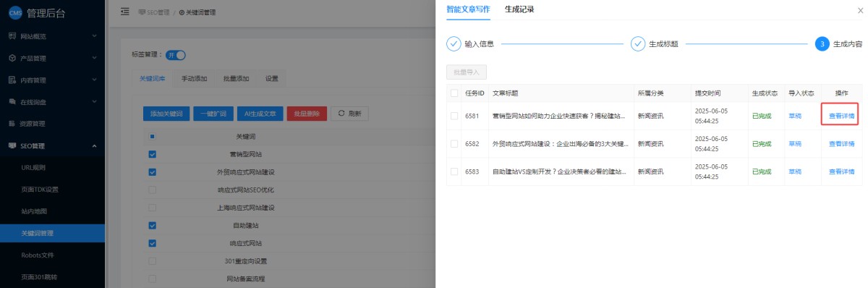Check the box for task 6582
Screen dimensions: 868x288
(454, 143)
